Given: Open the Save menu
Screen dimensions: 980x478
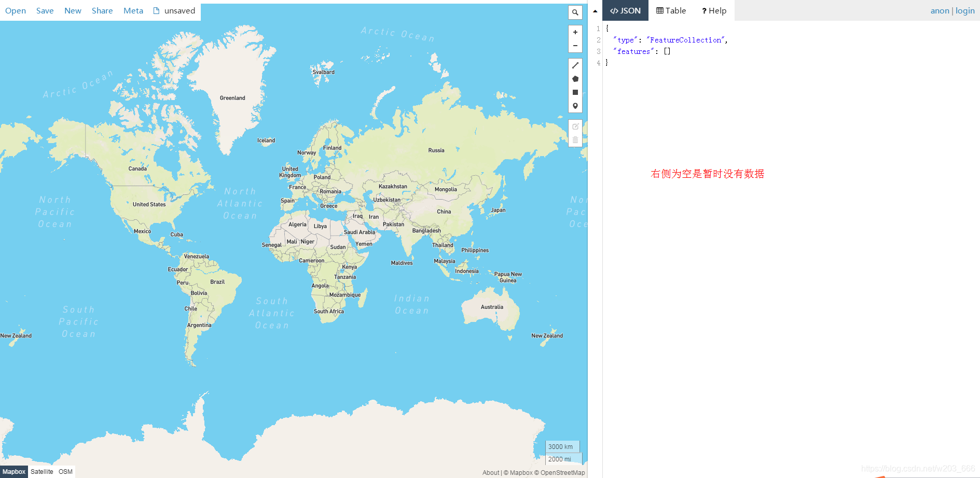Looking at the screenshot, I should [x=45, y=11].
